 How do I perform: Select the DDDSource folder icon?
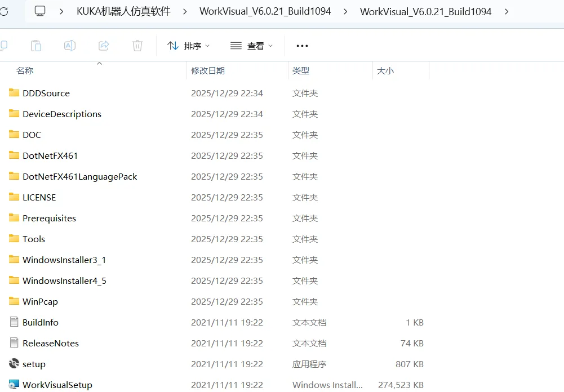[14, 93]
